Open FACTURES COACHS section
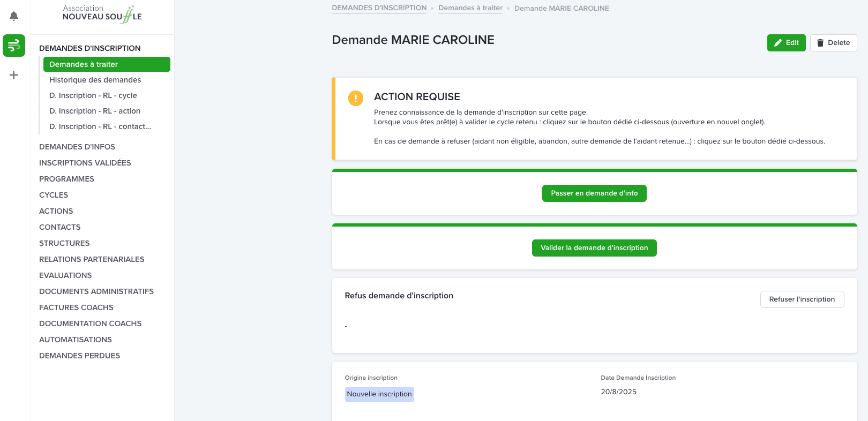Screen dimensions: 868x421 click(x=76, y=307)
